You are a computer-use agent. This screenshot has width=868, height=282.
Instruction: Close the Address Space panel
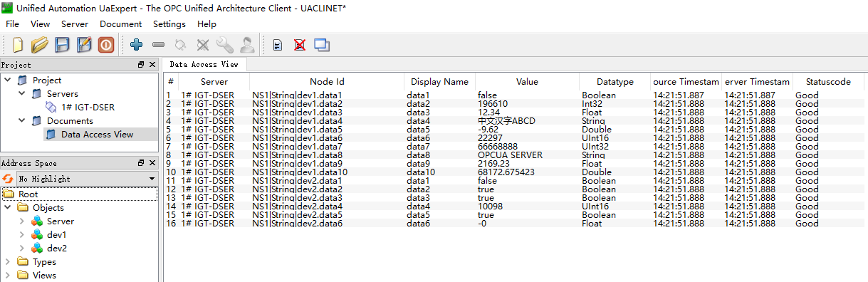(152, 163)
